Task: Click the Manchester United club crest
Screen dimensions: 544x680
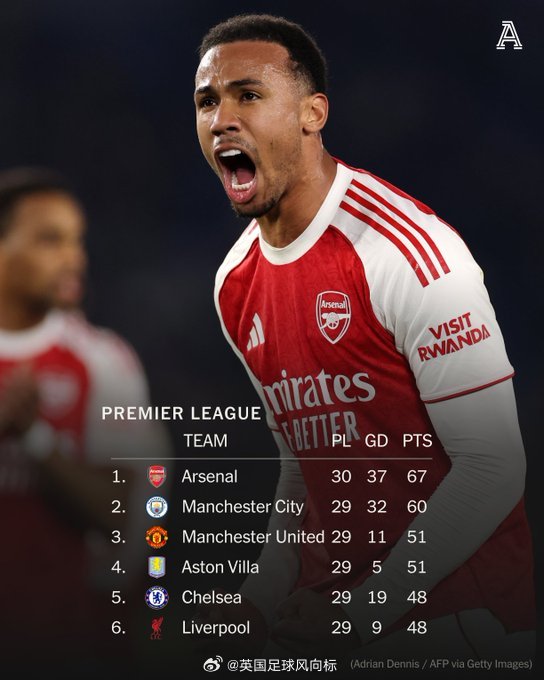Action: point(157,537)
